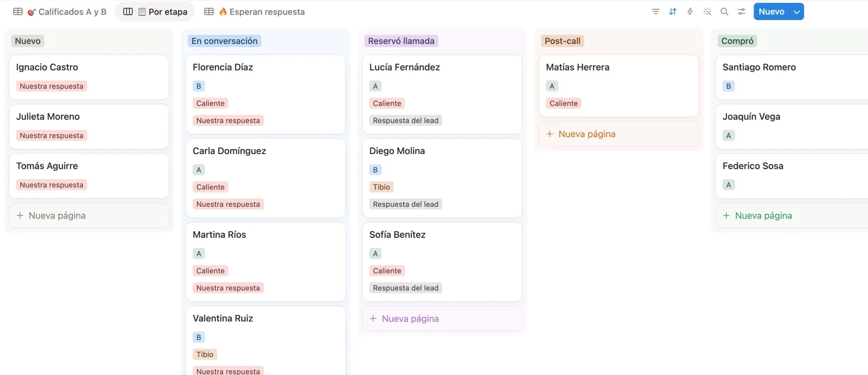Open the Sofía Benítez card
This screenshot has height=375, width=868.
[x=442, y=262]
